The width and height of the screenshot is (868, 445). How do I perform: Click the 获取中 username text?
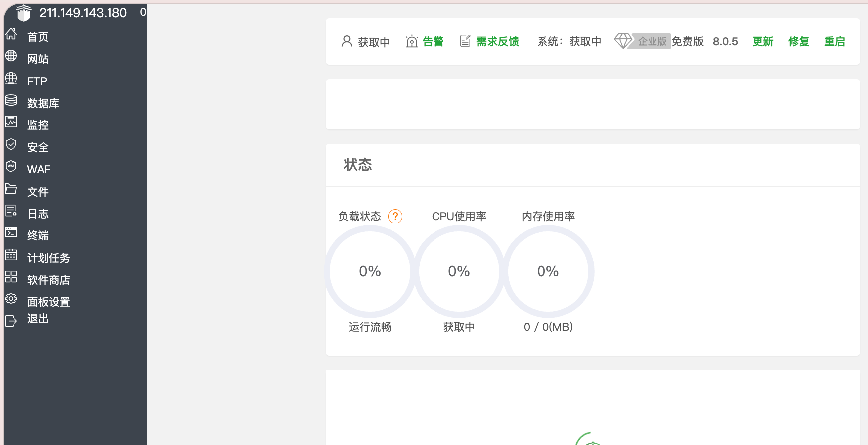374,42
